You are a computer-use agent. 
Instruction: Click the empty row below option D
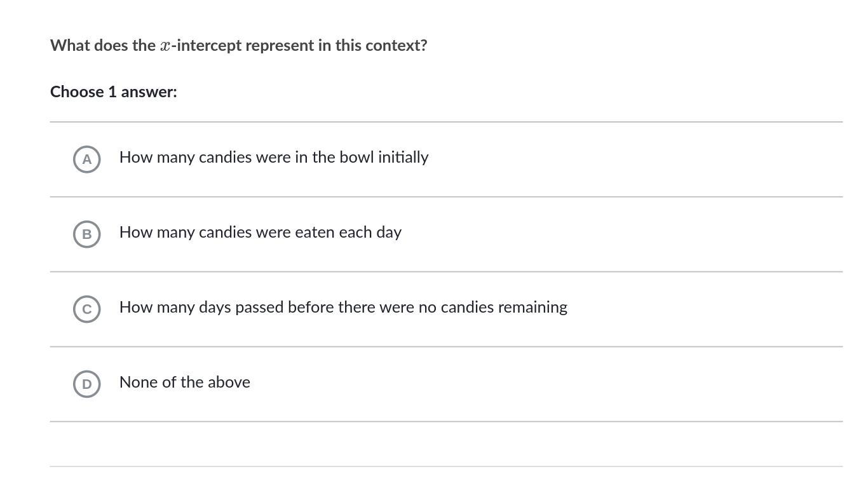pos(445,444)
